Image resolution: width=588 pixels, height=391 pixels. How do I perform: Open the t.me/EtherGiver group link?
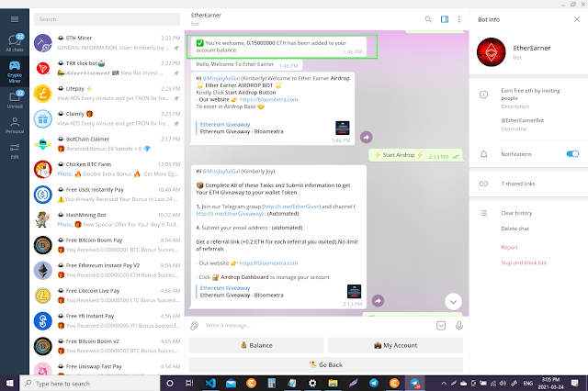[x=292, y=207]
